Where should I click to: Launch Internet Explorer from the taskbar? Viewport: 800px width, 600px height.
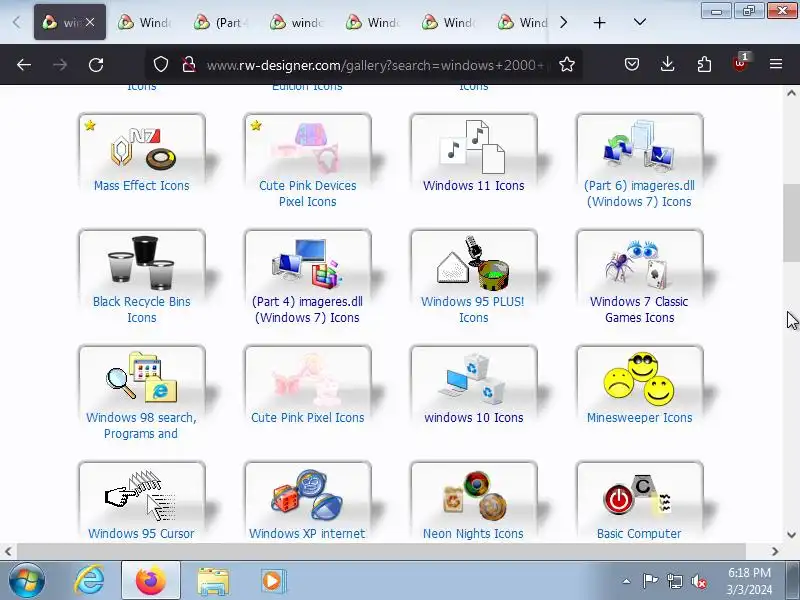pyautogui.click(x=89, y=581)
